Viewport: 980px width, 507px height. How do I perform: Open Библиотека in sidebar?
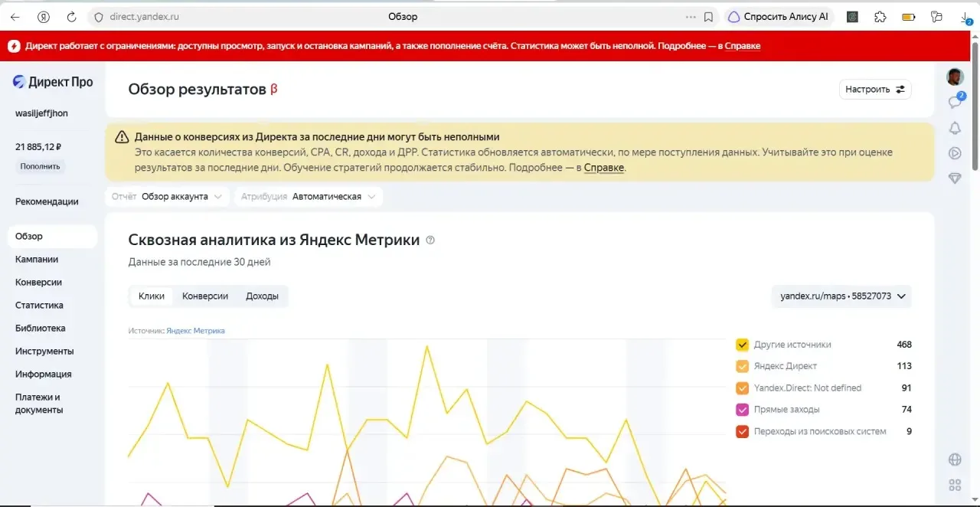(x=41, y=329)
